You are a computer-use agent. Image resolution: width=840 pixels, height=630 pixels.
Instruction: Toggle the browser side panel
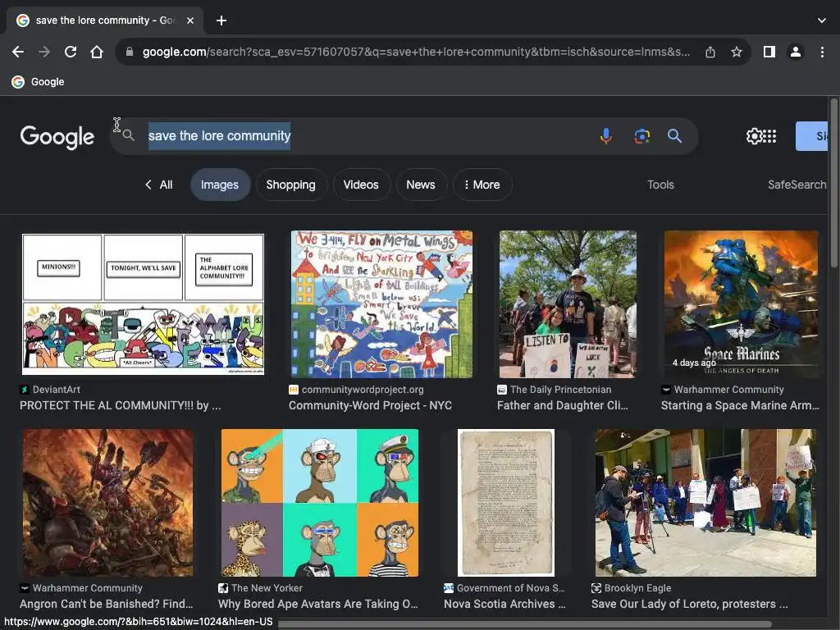[769, 52]
